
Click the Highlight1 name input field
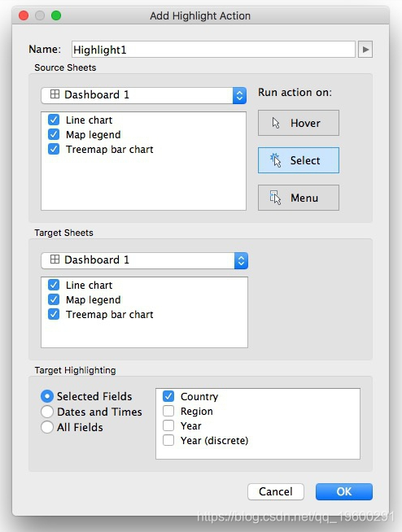[213, 50]
